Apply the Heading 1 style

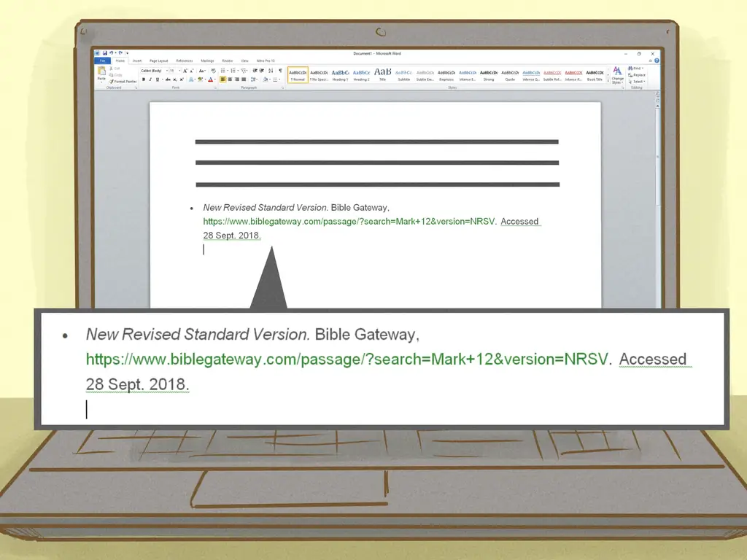tap(340, 74)
